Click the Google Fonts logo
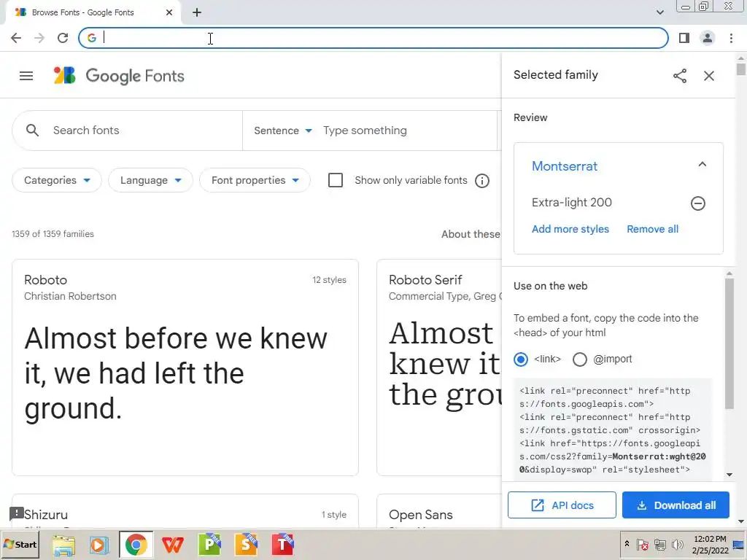Screen dimensions: 747x560 click(119, 76)
